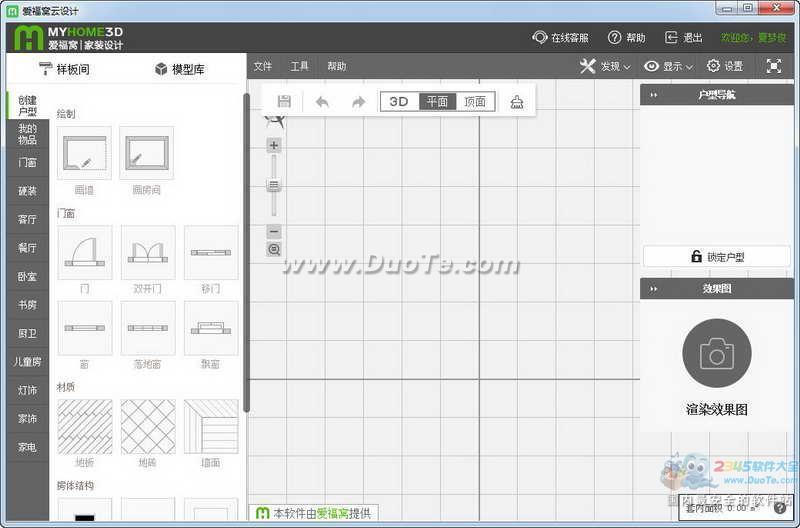
Task: Open the 发现 dropdown
Action: pos(606,66)
